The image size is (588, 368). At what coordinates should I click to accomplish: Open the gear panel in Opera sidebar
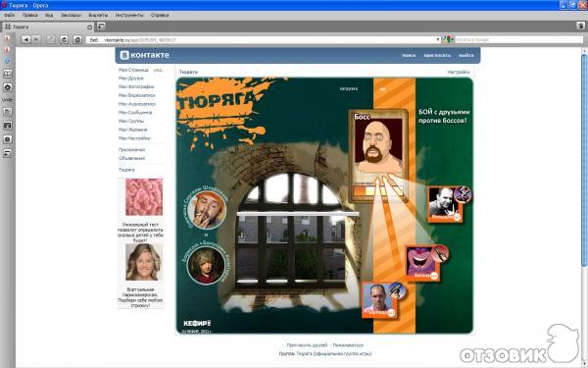(x=8, y=87)
